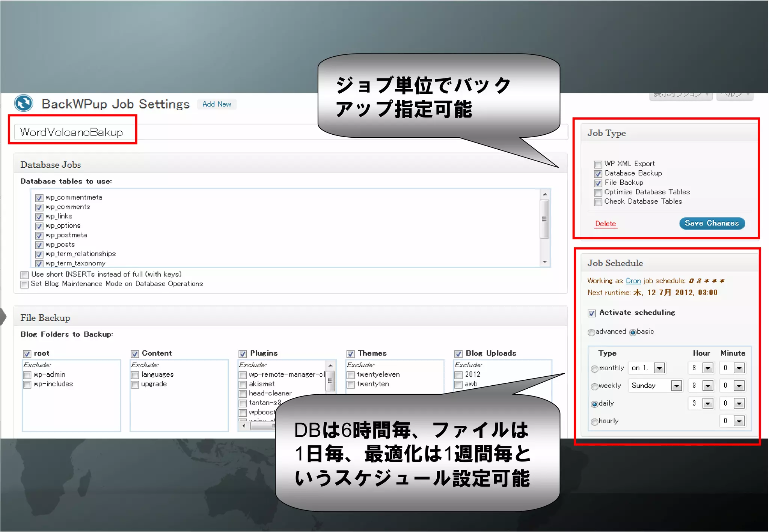The height and width of the screenshot is (532, 769).
Task: Expand the collapsed admin menu arrow
Action: pos(3,316)
